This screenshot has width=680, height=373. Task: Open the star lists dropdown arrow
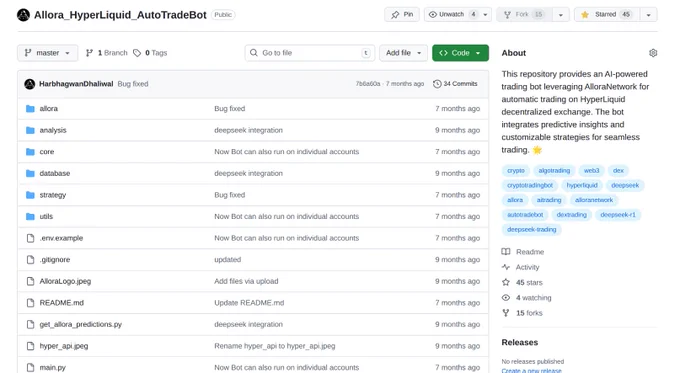pyautogui.click(x=648, y=14)
